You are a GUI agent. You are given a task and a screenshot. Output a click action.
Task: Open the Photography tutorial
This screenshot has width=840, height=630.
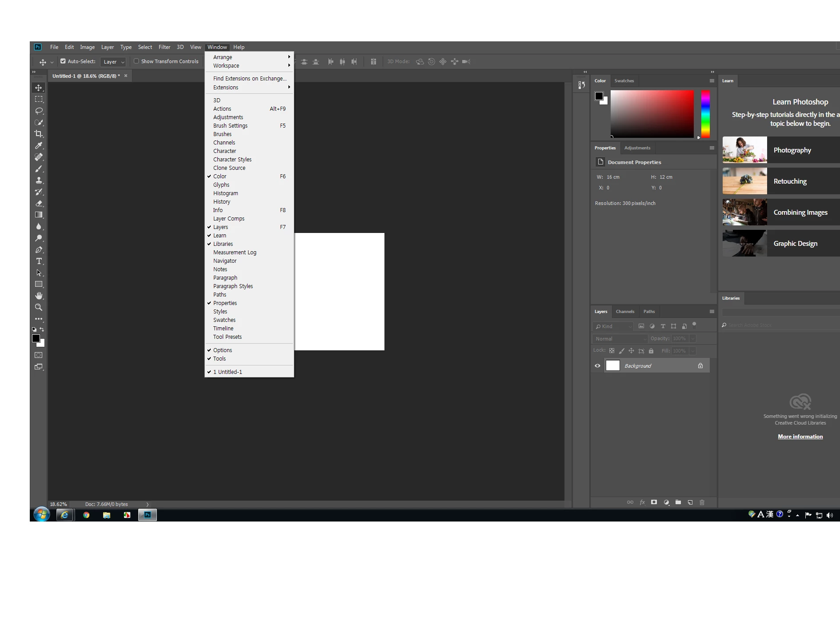pos(781,150)
